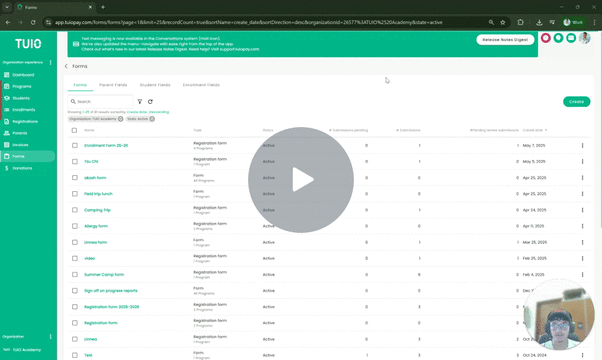Open actions menu for Linnea form row

[582, 242]
